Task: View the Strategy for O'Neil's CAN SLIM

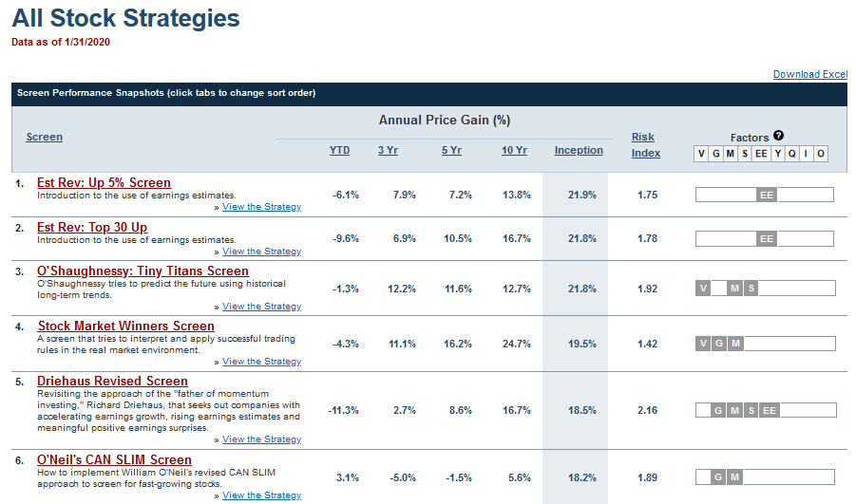Action: tap(261, 495)
